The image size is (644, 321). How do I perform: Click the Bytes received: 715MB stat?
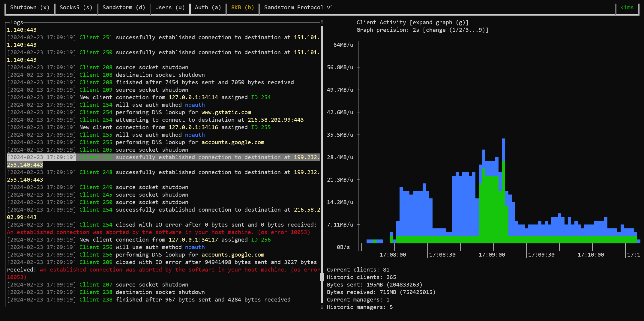[381, 292]
